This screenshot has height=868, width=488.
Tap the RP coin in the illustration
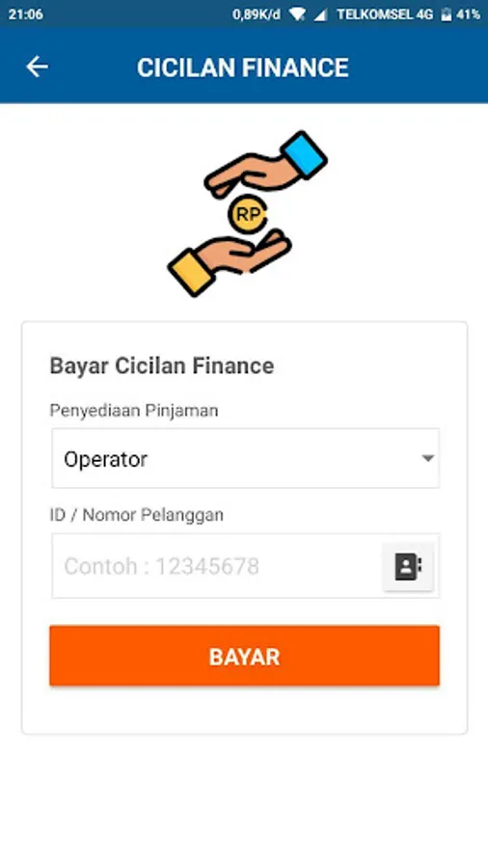pos(247,214)
